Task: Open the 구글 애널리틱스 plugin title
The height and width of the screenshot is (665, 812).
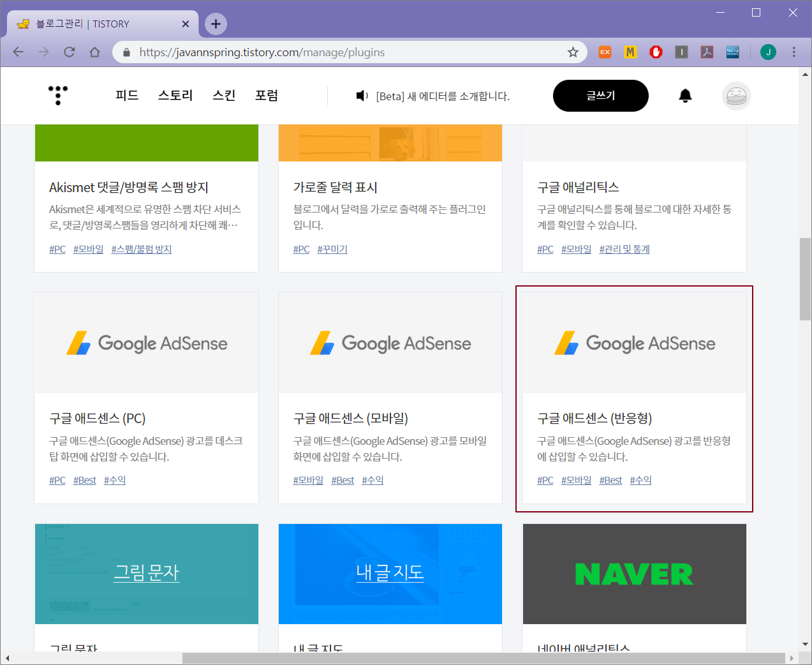Action: click(x=578, y=188)
